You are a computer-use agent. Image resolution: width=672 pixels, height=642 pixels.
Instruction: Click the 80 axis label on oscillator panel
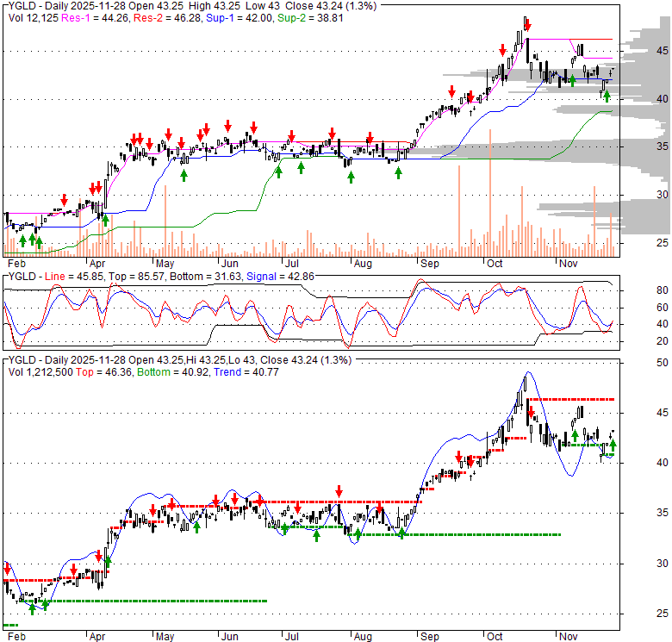[663, 290]
